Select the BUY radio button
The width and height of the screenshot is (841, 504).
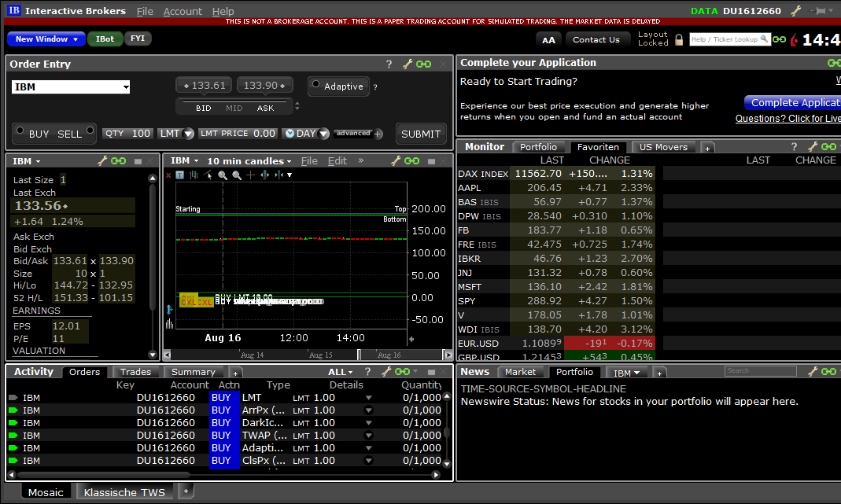pyautogui.click(x=20, y=131)
